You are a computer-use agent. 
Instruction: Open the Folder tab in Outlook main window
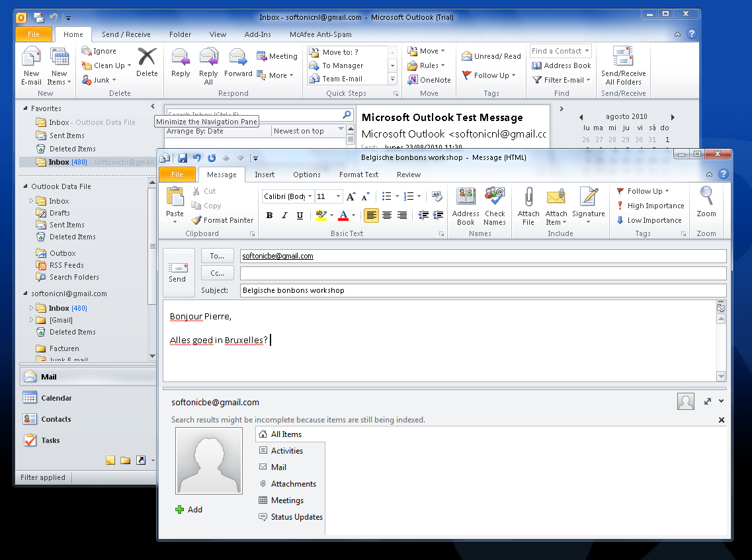[180, 34]
